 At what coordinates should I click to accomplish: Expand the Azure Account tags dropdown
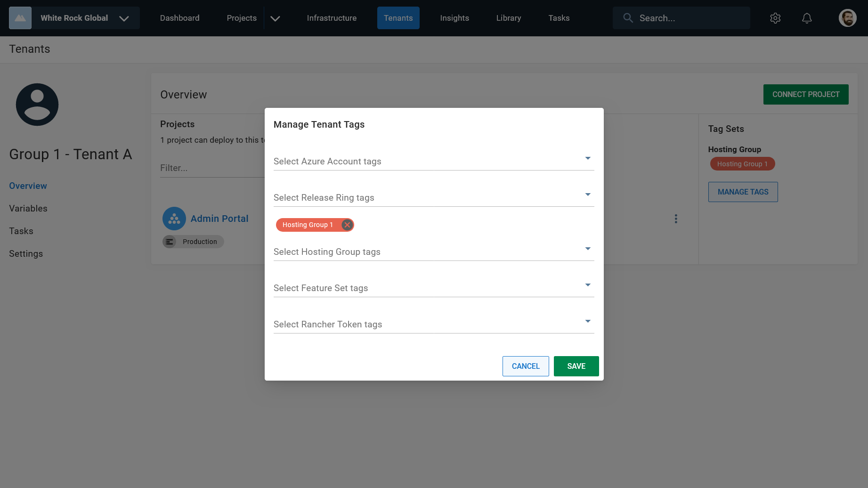(587, 158)
